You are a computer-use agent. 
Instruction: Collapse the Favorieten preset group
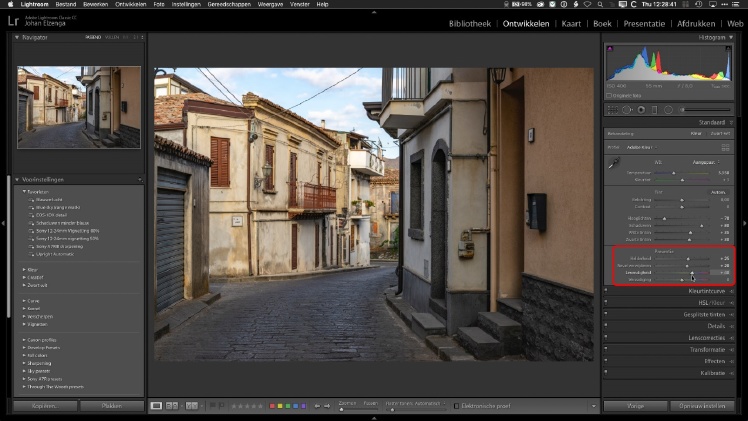[24, 192]
